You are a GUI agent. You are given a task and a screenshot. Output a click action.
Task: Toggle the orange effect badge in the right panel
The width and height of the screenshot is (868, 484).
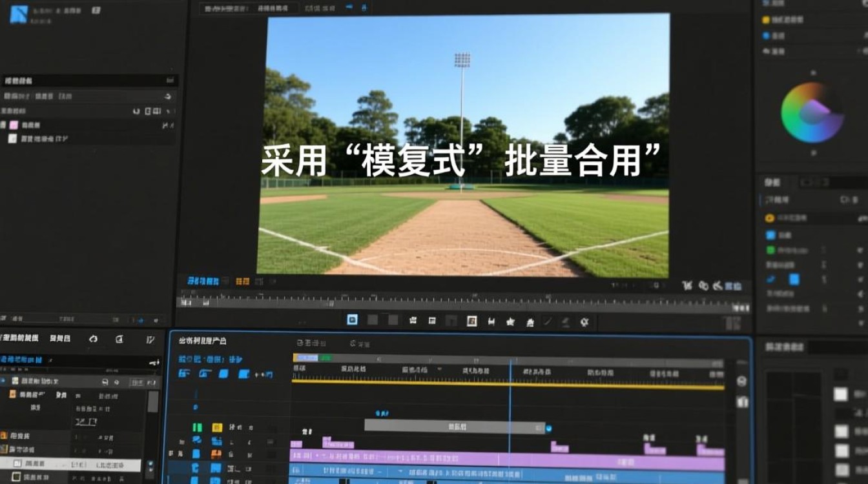pos(770,217)
